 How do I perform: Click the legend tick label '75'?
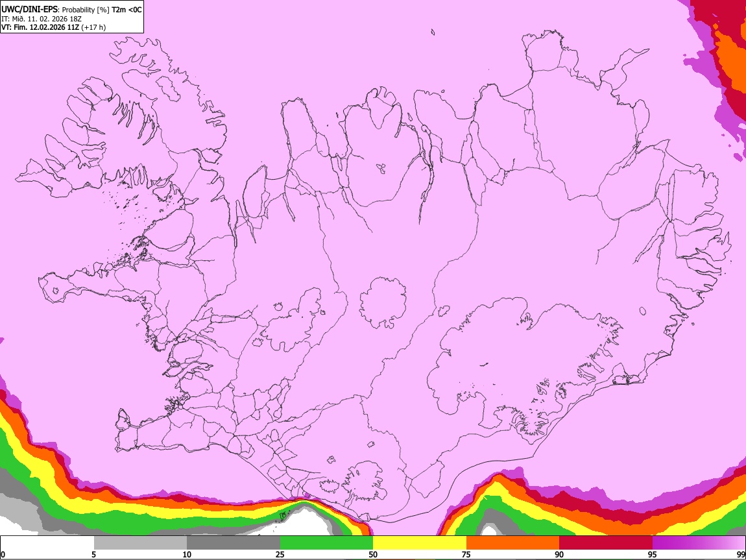[x=466, y=554]
